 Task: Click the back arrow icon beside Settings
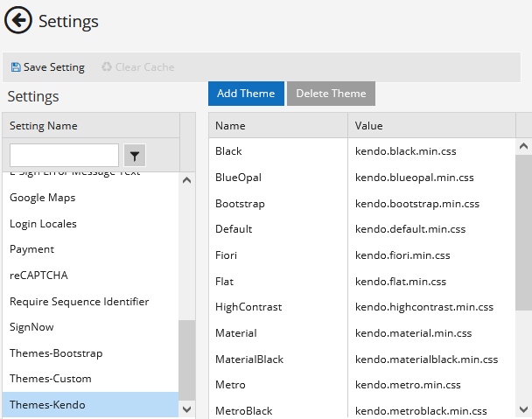click(x=18, y=21)
